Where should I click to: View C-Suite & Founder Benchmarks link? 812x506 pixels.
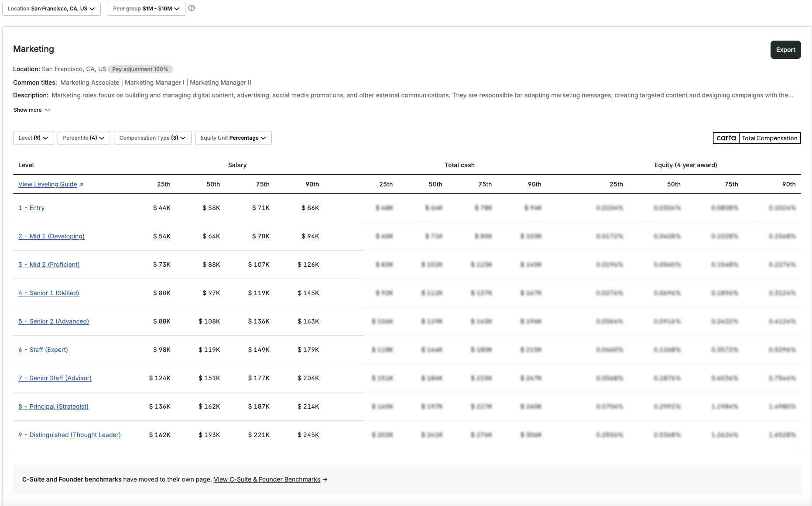point(267,479)
